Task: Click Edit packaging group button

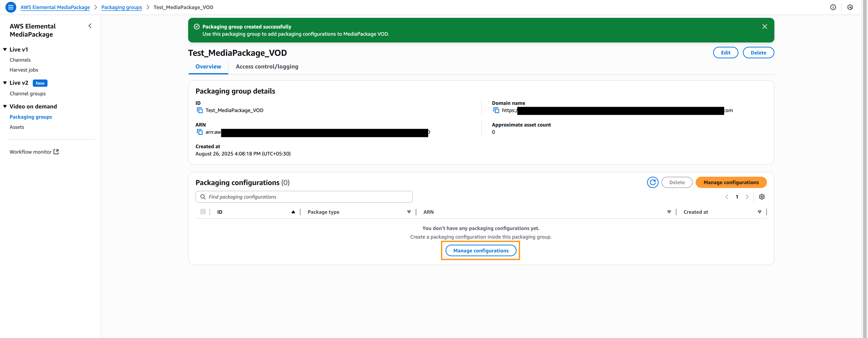Action: pyautogui.click(x=725, y=53)
